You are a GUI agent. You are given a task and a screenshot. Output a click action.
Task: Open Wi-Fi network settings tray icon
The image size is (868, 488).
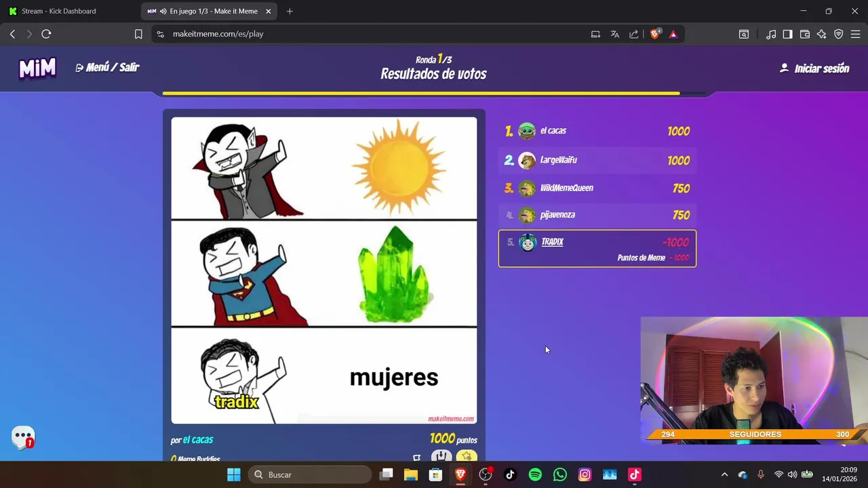pos(778,474)
